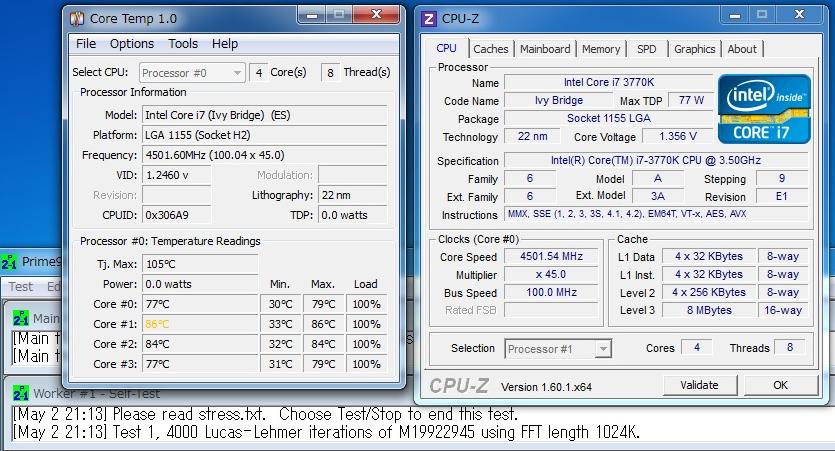Open Core Temp Tools menu
The width and height of the screenshot is (835, 451).
[183, 44]
